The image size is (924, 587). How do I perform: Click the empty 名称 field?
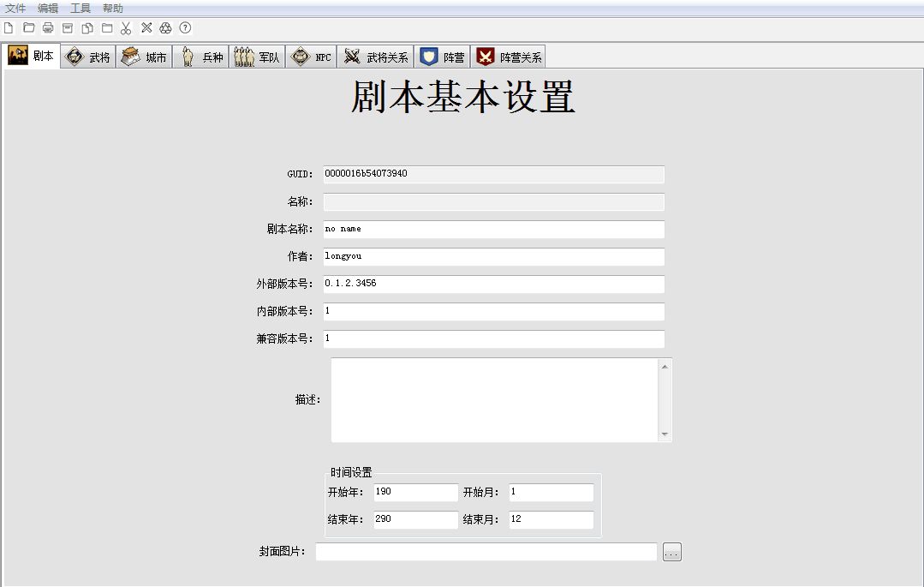pyautogui.click(x=494, y=201)
